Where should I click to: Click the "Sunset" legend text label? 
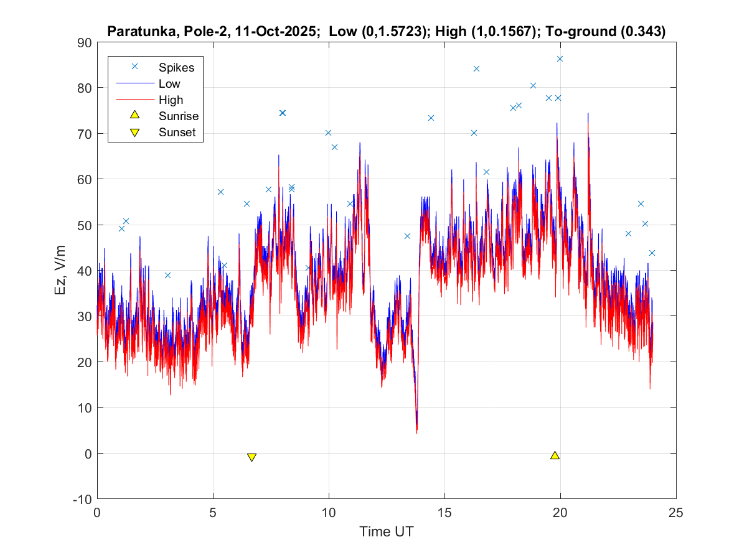177,132
